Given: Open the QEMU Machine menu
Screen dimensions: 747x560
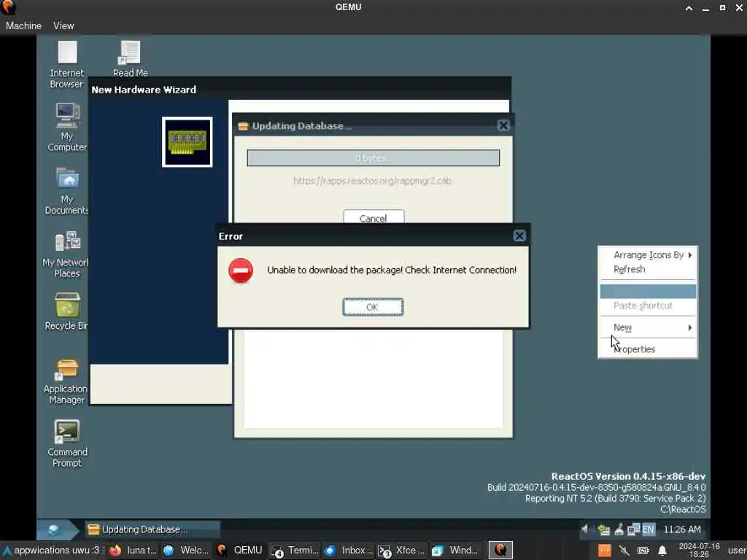Looking at the screenshot, I should (x=23, y=26).
